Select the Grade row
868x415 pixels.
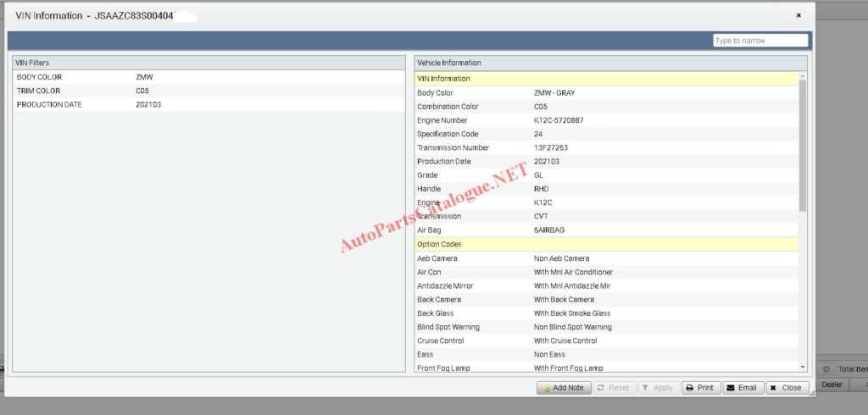click(x=607, y=174)
